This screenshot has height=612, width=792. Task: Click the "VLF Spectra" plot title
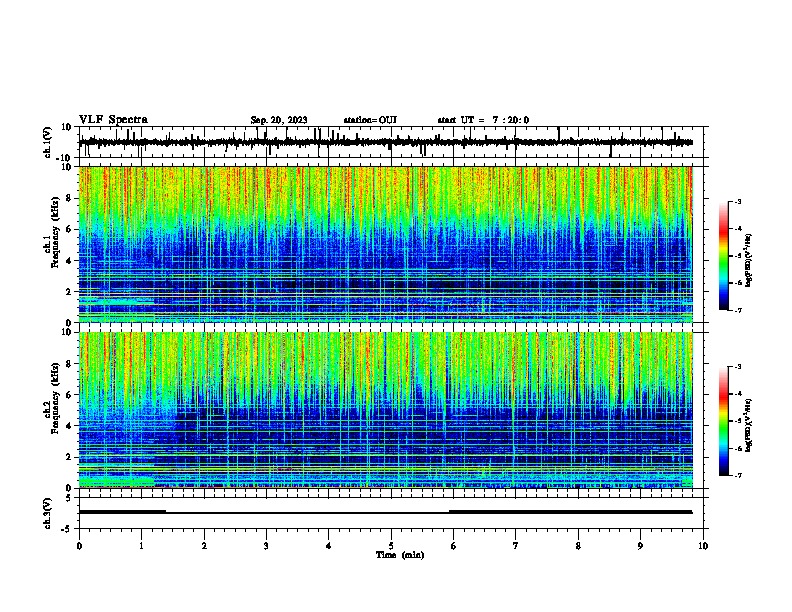click(x=113, y=120)
